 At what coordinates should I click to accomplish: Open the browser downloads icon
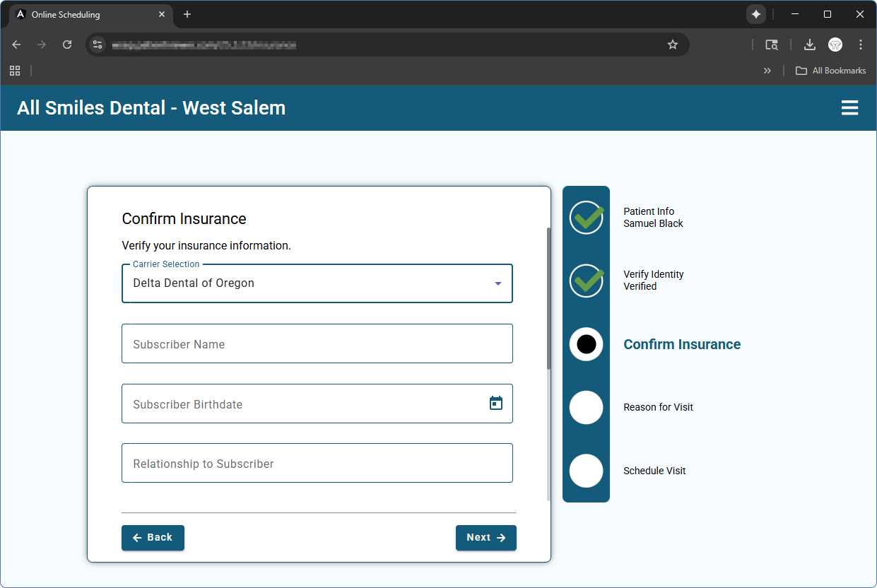(810, 45)
